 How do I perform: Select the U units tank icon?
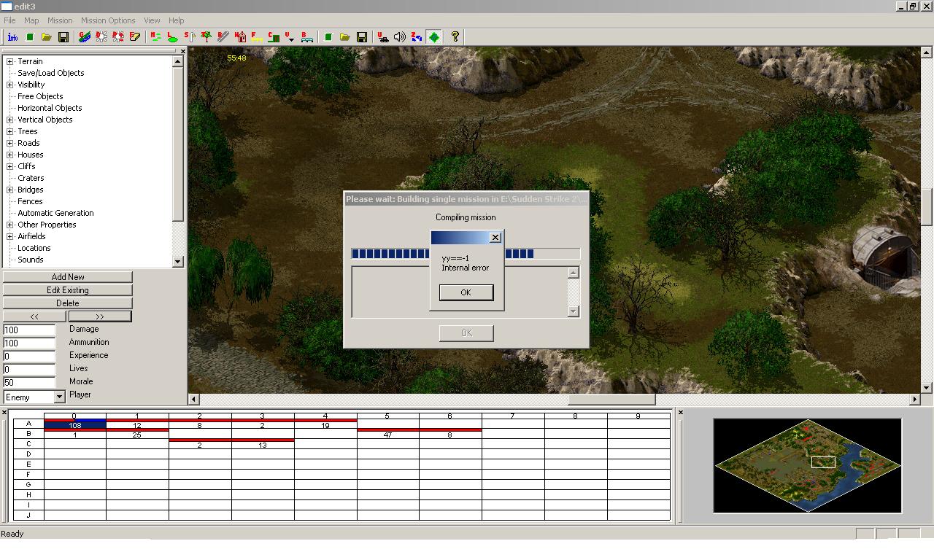383,36
